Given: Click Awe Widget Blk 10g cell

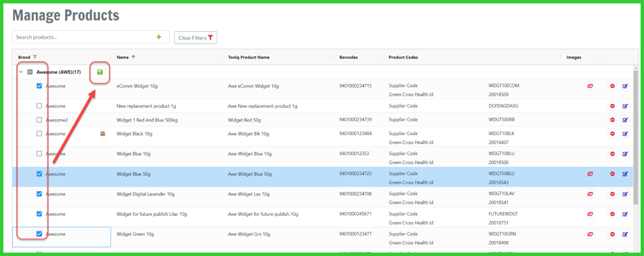Looking at the screenshot, I should (x=249, y=134).
